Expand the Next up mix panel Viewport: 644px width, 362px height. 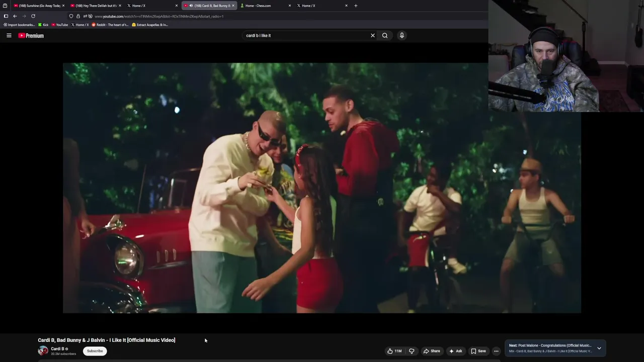point(599,348)
